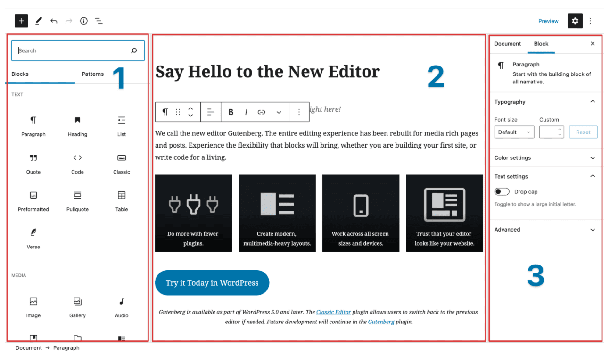
Task: Expand the Color settings section
Action: 545,158
